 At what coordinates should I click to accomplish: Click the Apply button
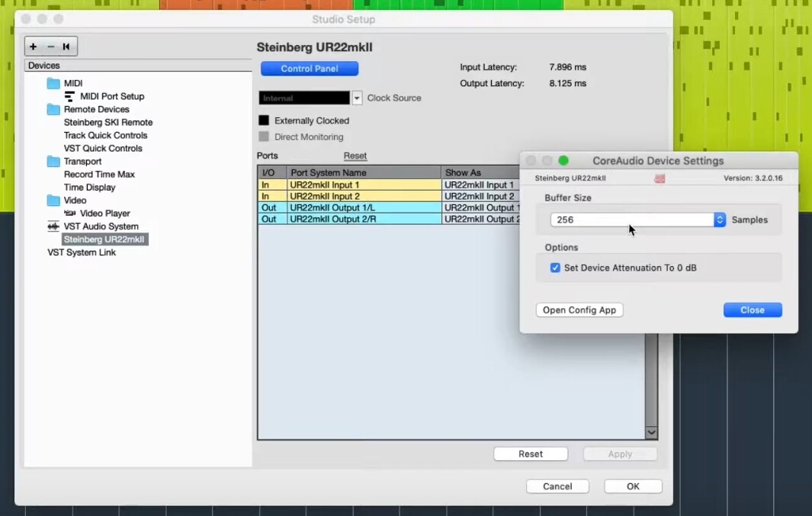[620, 454]
